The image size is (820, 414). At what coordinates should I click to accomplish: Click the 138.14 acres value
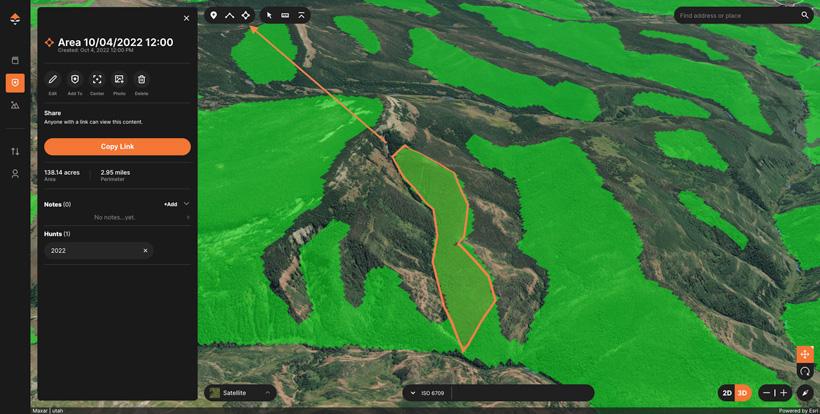62,172
